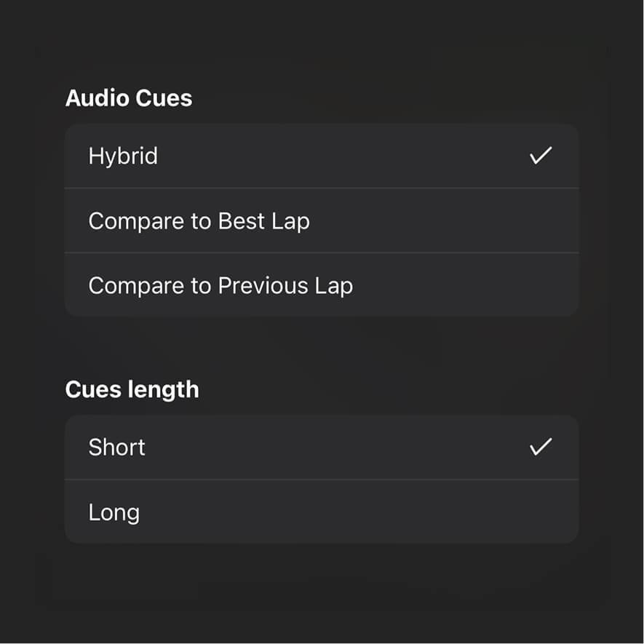Select the Hybrid audio cue option
Screen dimensions: 644x644
tap(321, 156)
